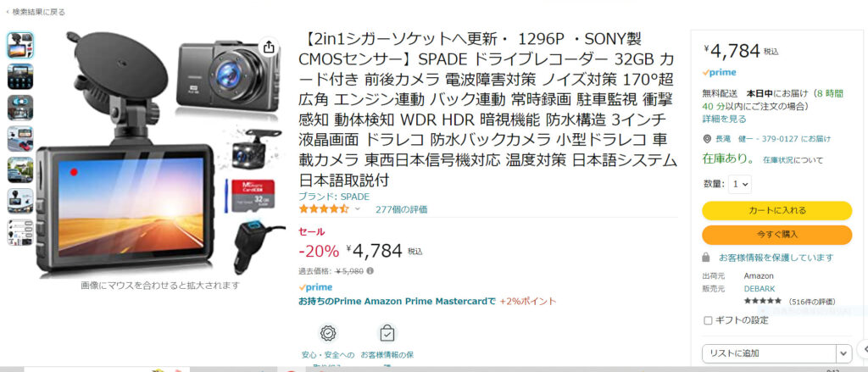This screenshot has width=868, height=372.
Task: Click the DEBARK seller link
Action: (759, 288)
